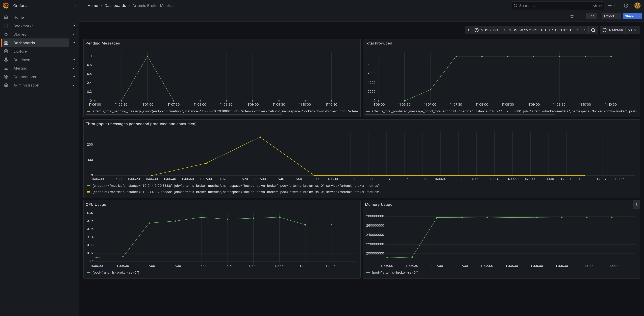Go to Home in sidebar

[x=18, y=17]
